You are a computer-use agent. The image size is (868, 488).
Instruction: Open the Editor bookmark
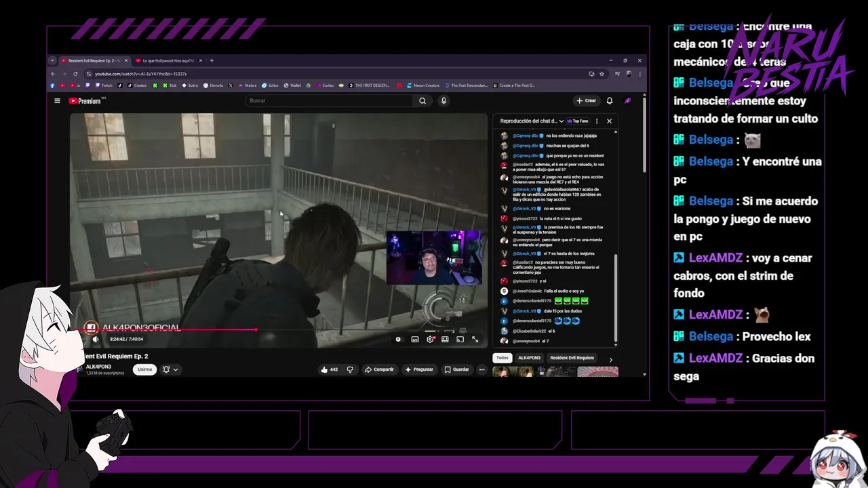coord(270,85)
